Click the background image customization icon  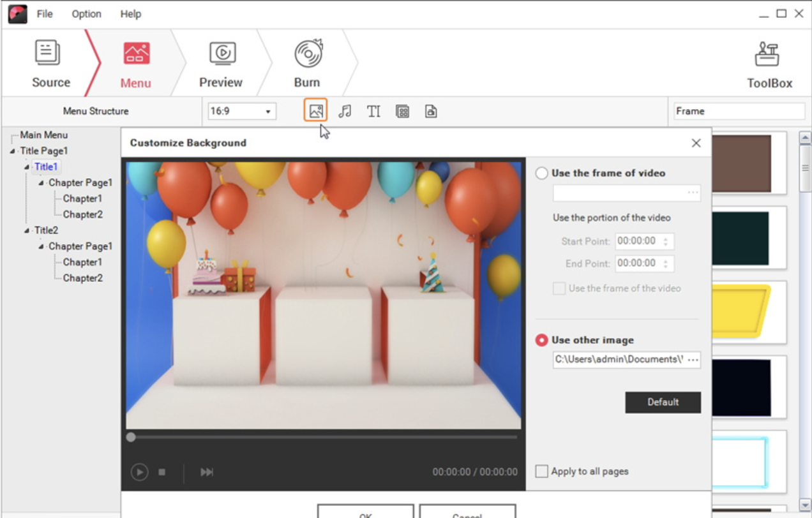315,111
